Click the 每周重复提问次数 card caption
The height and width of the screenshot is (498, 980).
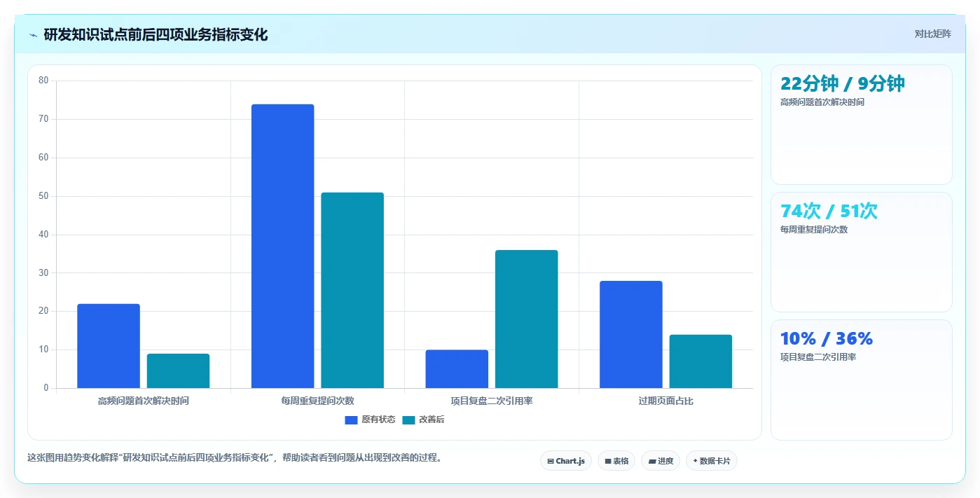pos(814,230)
